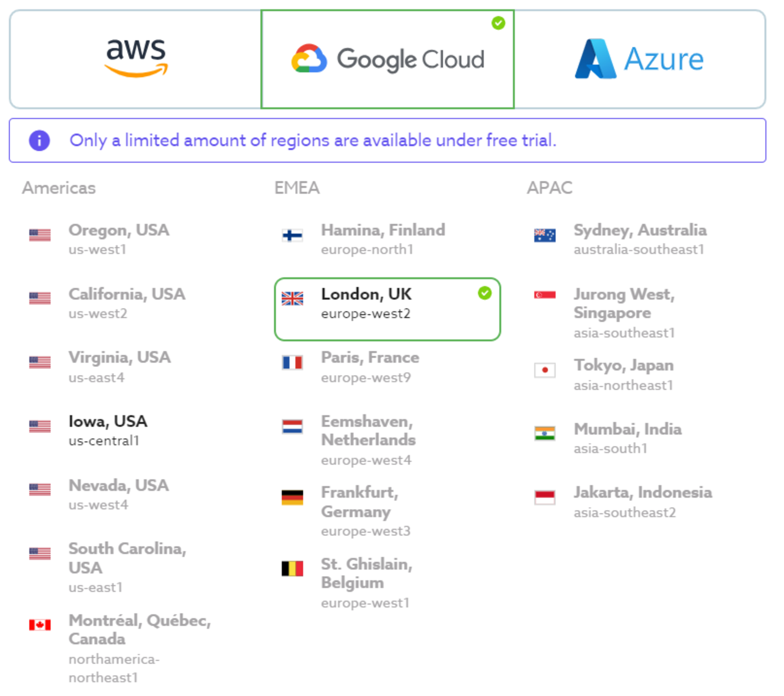
Task: Click the Singapore flag beside Jurong West
Action: (x=545, y=295)
